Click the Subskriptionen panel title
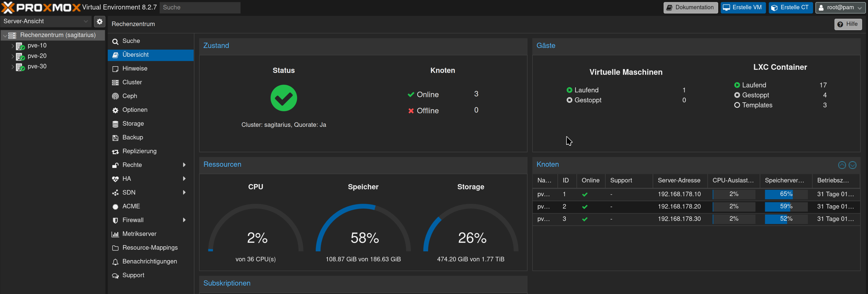The image size is (868, 294). point(227,283)
